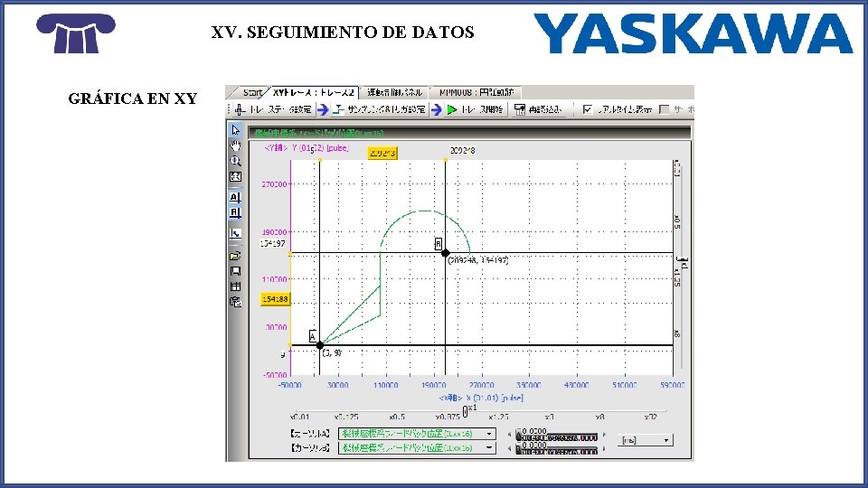Image resolution: width=868 pixels, height=488 pixels.
Task: Select the XY trace tab
Action: (x=314, y=92)
